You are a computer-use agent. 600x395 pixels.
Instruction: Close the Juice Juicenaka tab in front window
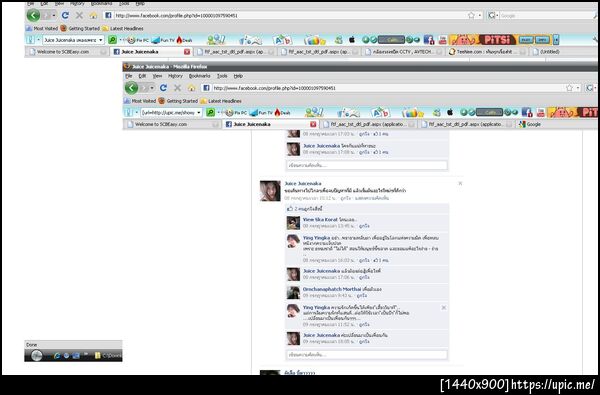[313, 124]
